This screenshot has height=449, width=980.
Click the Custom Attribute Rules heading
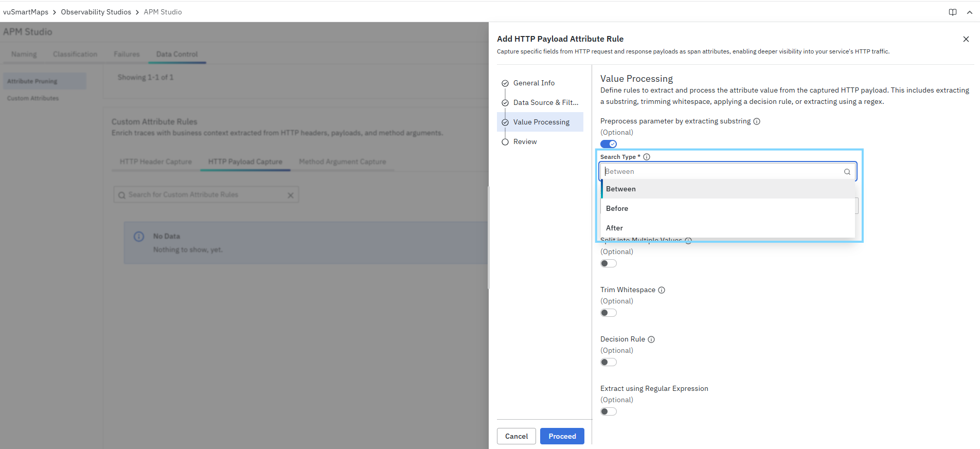(x=154, y=122)
